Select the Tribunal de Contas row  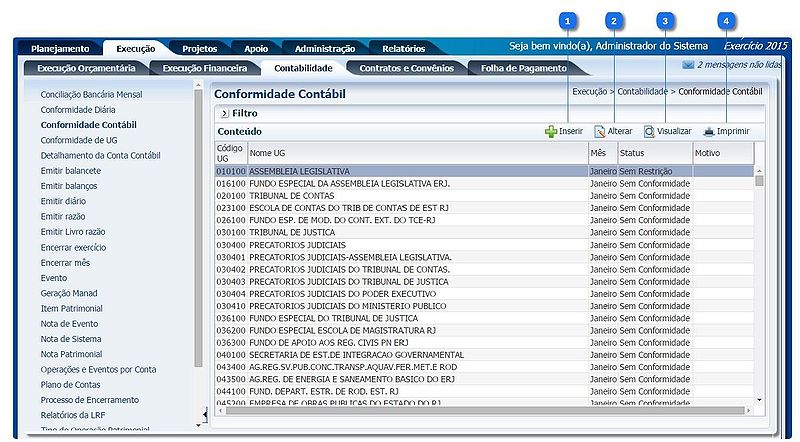[400, 197]
